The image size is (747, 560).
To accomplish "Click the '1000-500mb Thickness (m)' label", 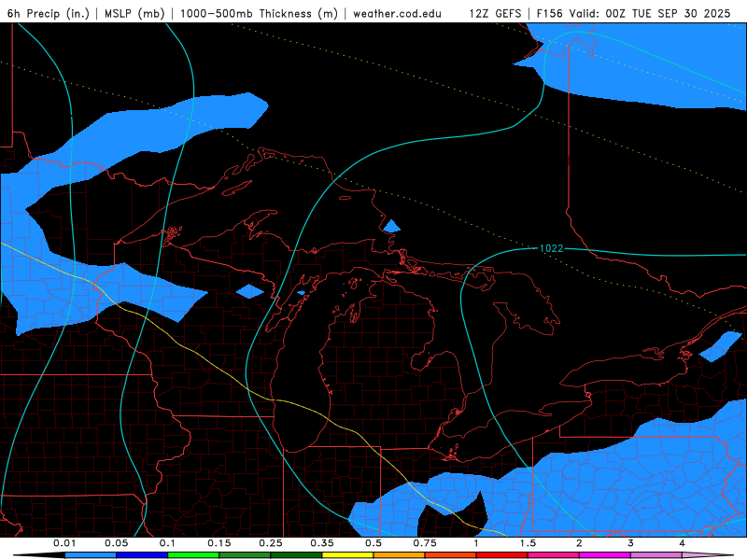I will pyautogui.click(x=259, y=13).
